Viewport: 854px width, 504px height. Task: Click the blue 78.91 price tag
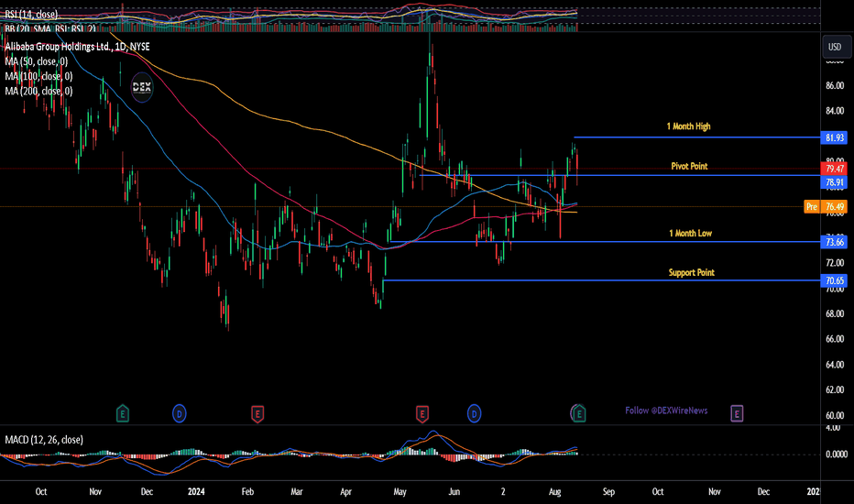834,182
